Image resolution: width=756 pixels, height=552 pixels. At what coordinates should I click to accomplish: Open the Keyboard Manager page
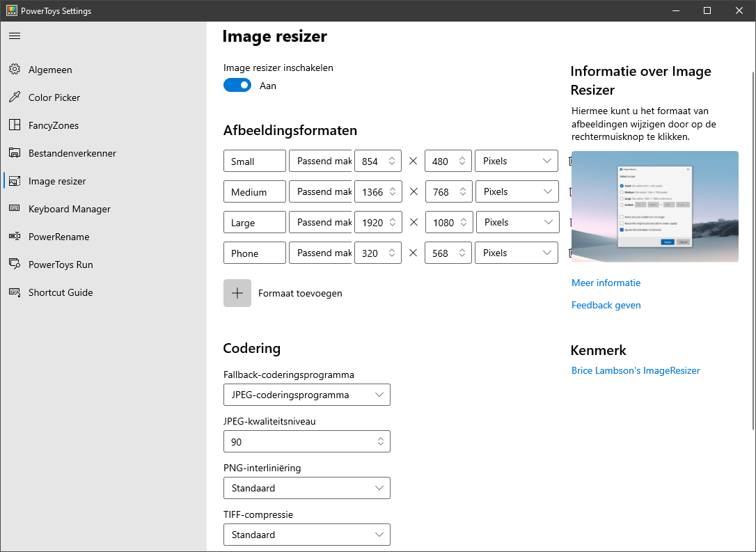point(103,209)
